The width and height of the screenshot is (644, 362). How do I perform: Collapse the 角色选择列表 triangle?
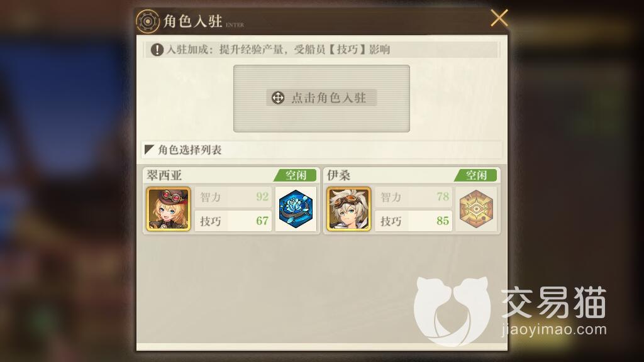(x=149, y=150)
